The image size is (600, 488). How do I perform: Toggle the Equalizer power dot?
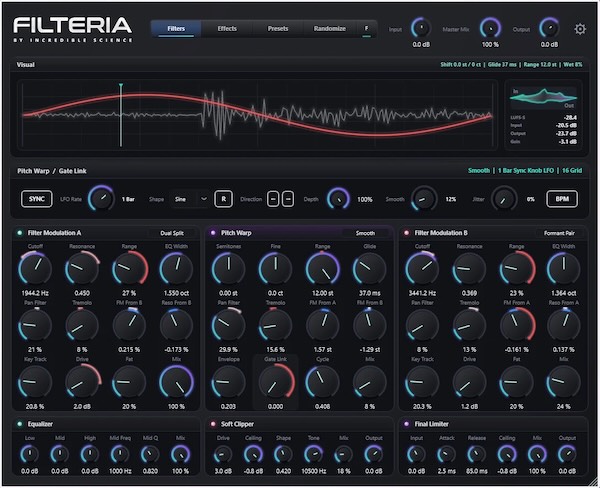coord(20,424)
